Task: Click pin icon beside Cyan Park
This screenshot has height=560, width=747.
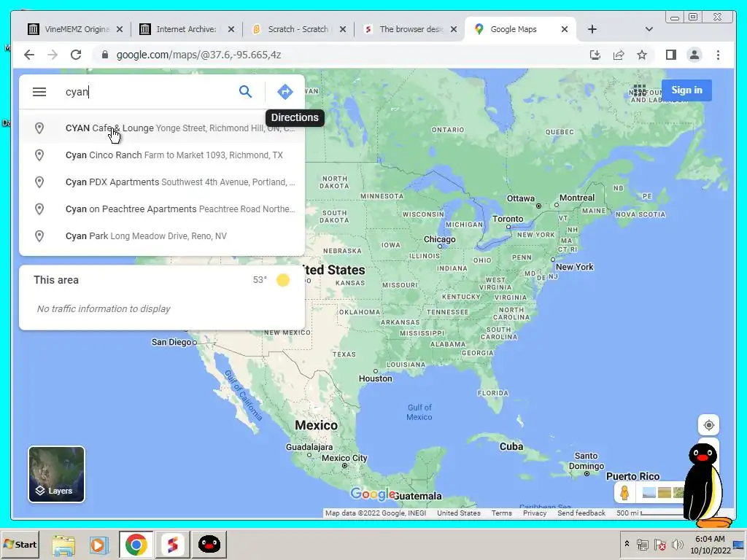Action: tap(39, 236)
